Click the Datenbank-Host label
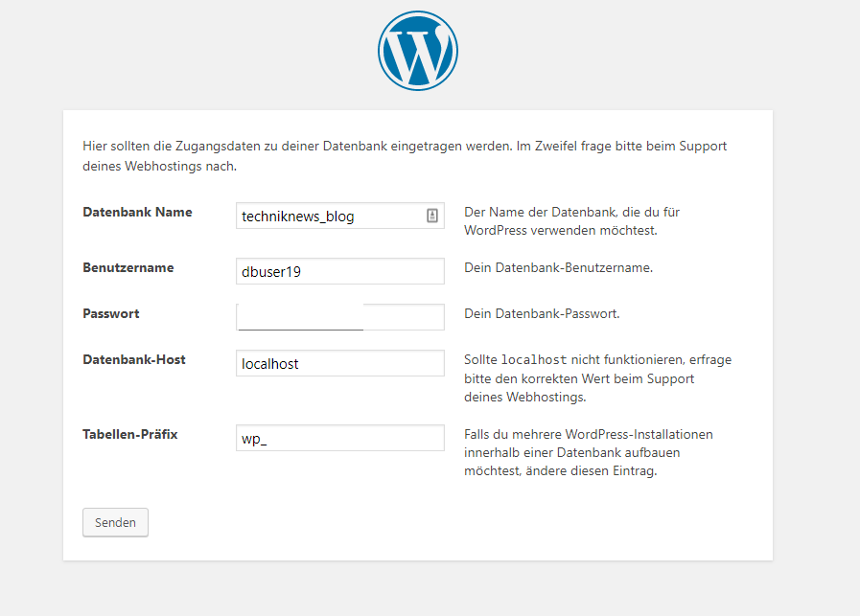860x616 pixels. point(134,359)
